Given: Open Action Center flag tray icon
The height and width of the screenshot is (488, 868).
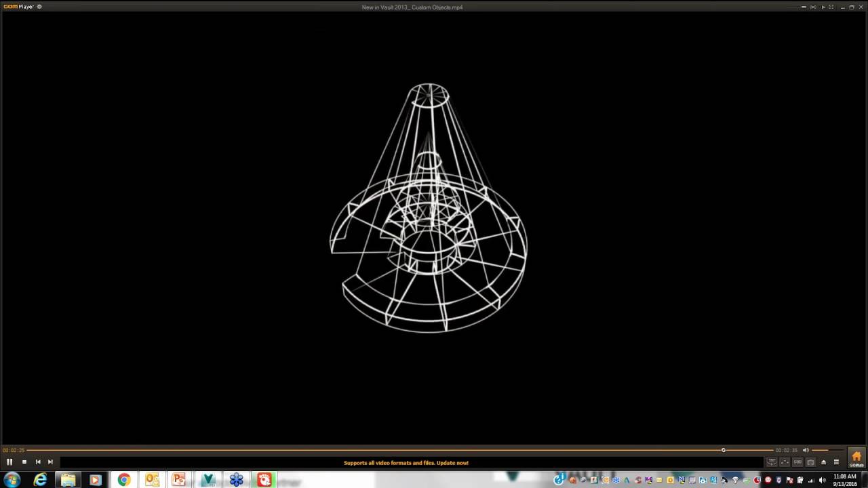Looking at the screenshot, I should [789, 481].
